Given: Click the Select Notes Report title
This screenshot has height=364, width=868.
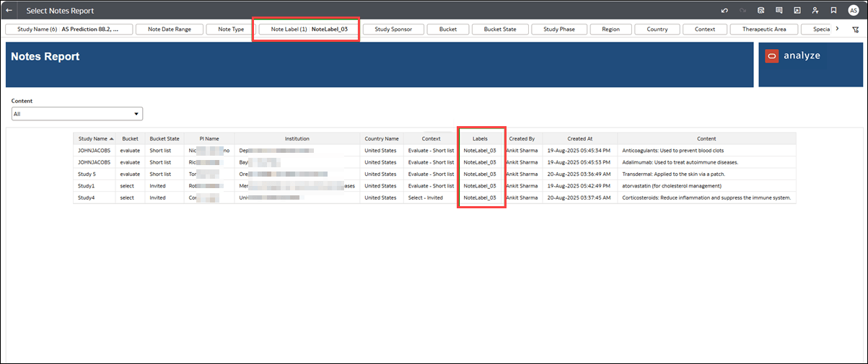Looking at the screenshot, I should point(60,11).
